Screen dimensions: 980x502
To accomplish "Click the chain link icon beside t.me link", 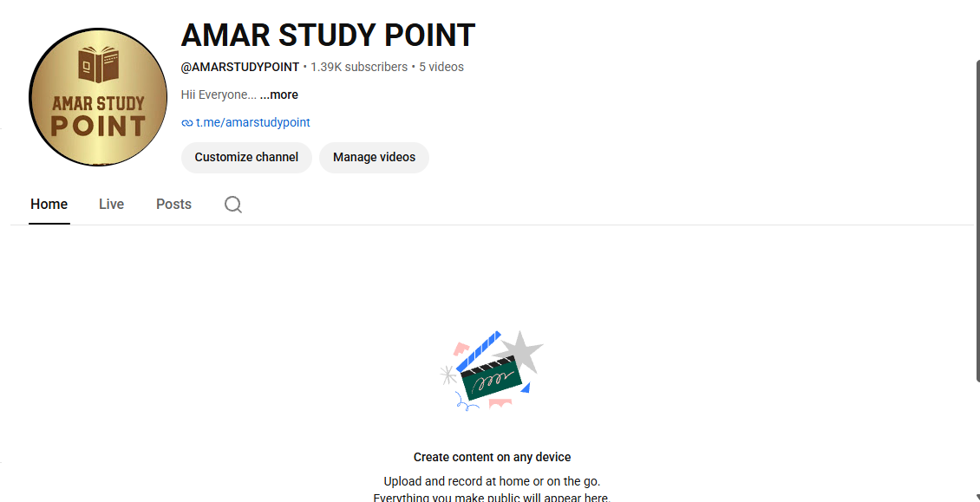I will pyautogui.click(x=186, y=122).
